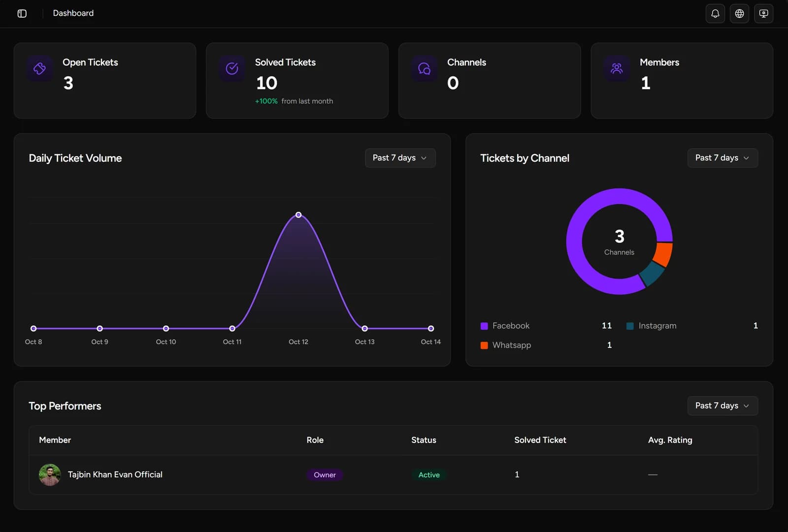Screen dimensions: 788x532
Task: Click the Oct 9 data point
Action: point(99,328)
